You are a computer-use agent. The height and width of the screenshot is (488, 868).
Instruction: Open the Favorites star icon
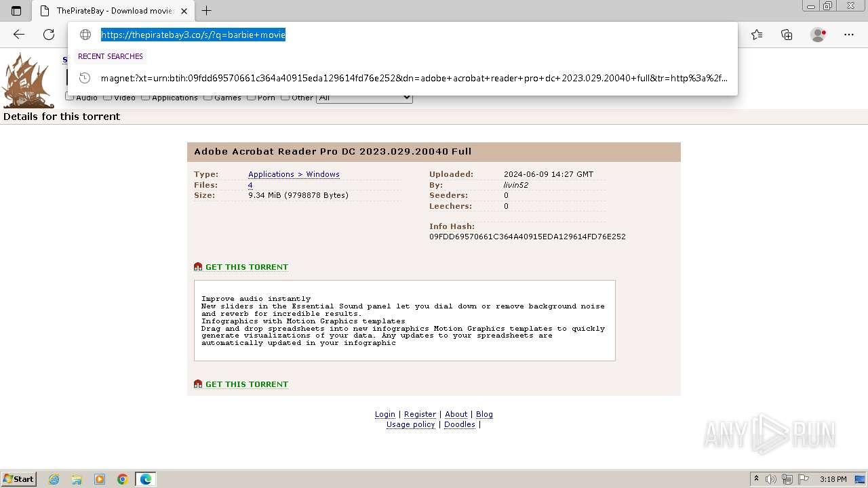coord(757,35)
